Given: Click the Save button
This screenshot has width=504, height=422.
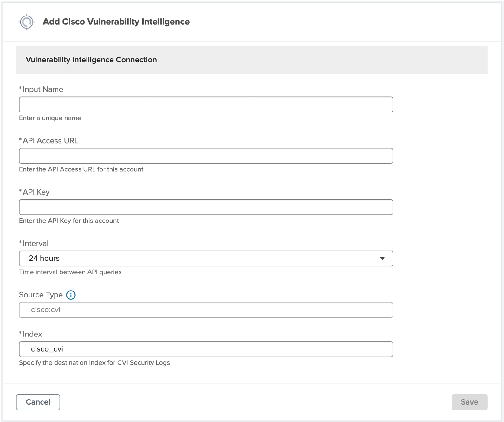Looking at the screenshot, I should pyautogui.click(x=469, y=402).
